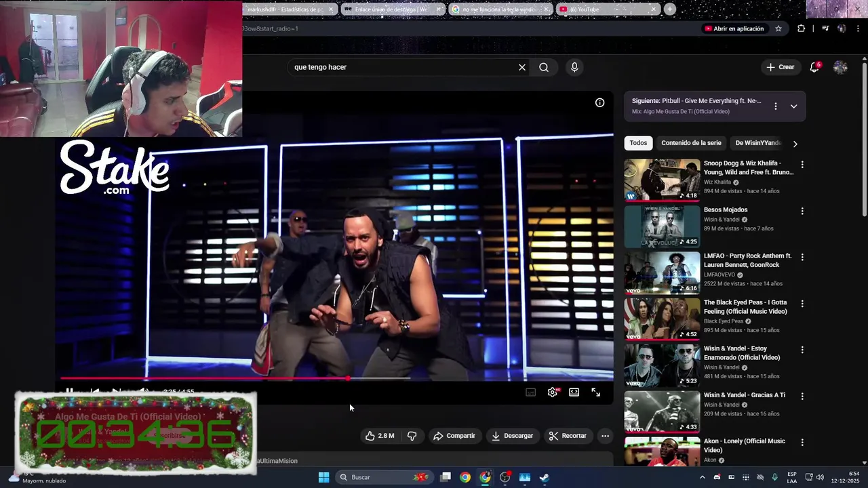Click the page vertical scrollbar
The width and height of the screenshot is (868, 488).
click(x=865, y=139)
